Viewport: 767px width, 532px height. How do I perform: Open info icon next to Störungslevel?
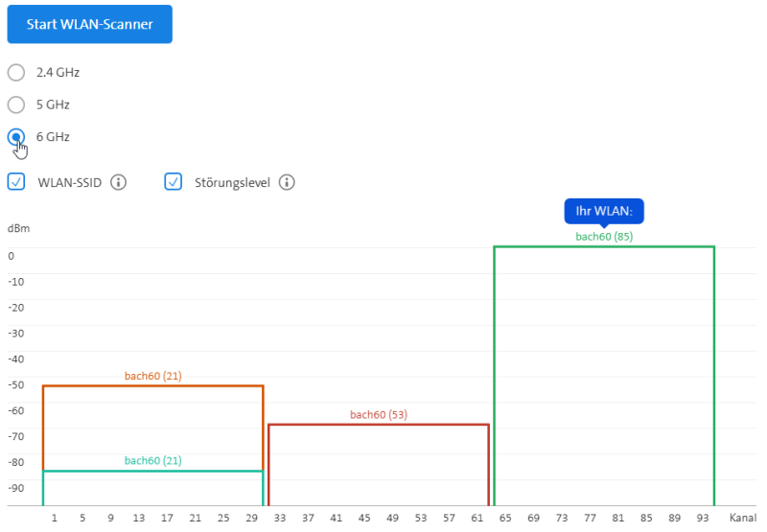286,181
